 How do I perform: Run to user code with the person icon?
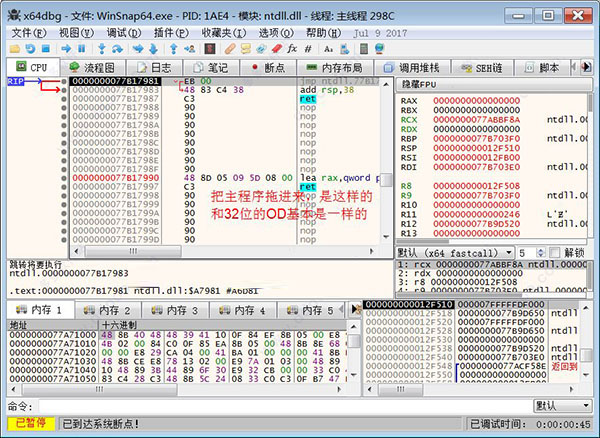(189, 49)
